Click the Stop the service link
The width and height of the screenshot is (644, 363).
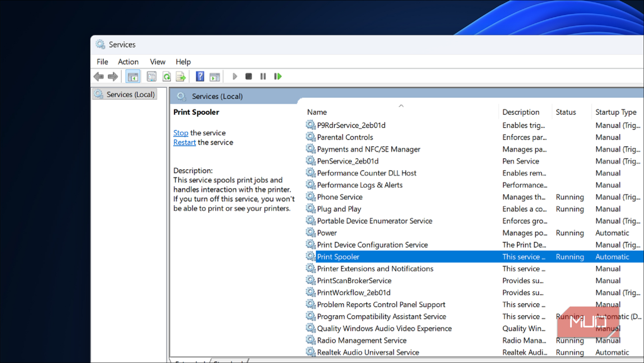pos(180,133)
